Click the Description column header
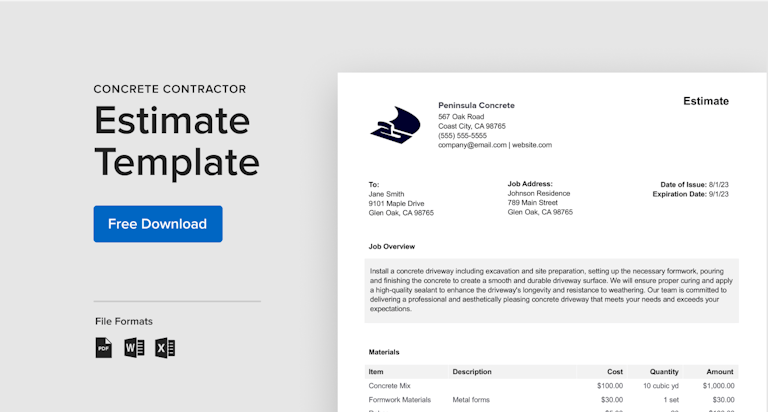This screenshot has width=768, height=412. (472, 371)
